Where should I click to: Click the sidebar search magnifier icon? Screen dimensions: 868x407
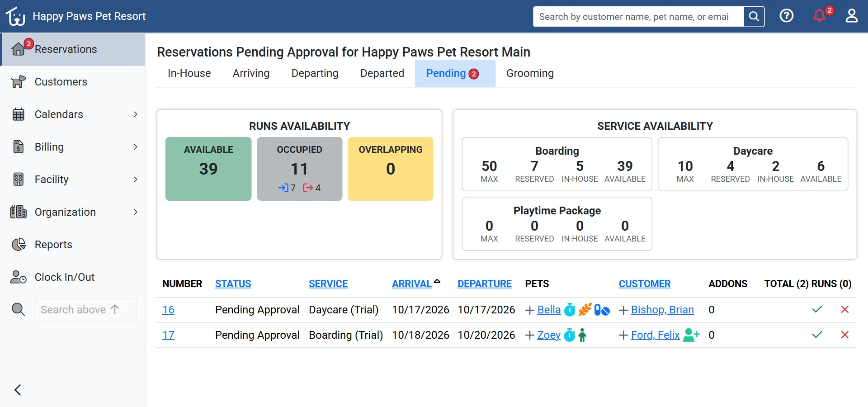point(18,310)
